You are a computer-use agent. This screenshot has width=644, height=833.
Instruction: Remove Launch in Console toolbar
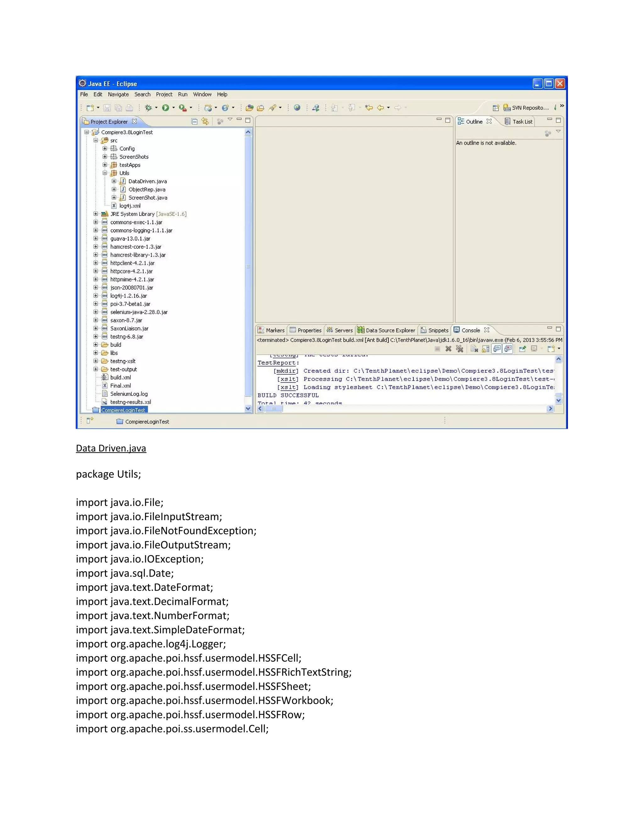448,349
